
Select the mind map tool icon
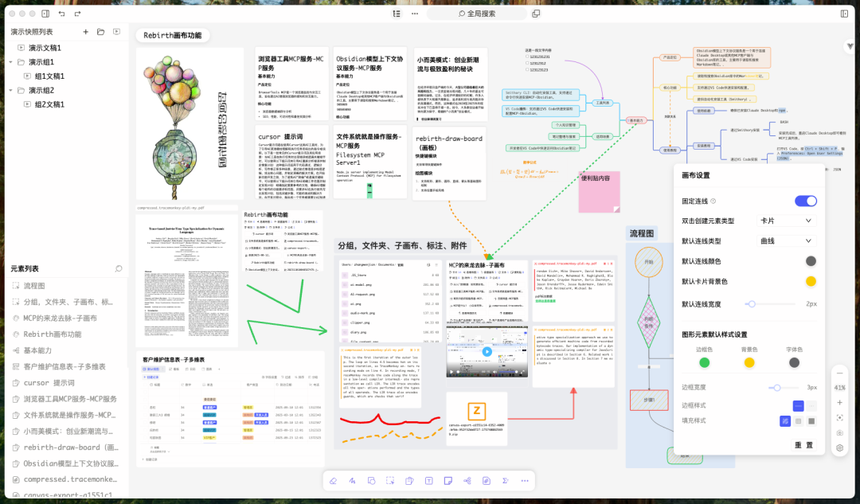coord(467,481)
